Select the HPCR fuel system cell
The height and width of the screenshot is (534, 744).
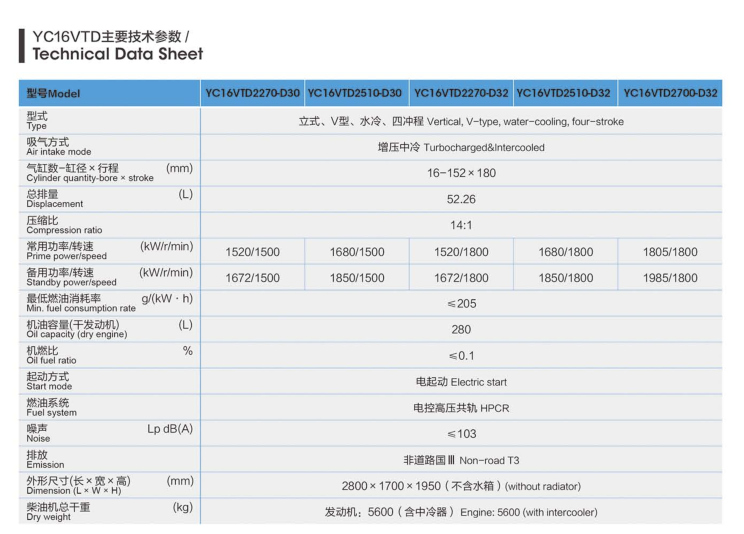[x=461, y=408]
